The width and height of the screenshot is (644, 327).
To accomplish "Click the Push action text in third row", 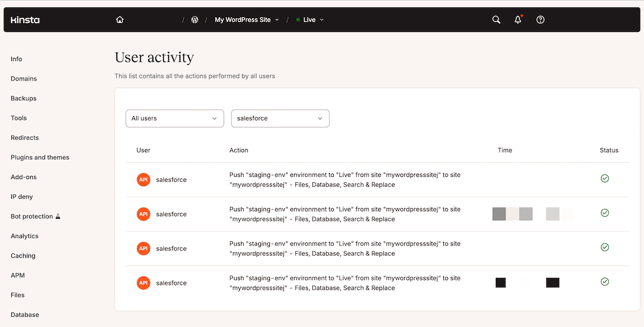I will pyautogui.click(x=345, y=248).
